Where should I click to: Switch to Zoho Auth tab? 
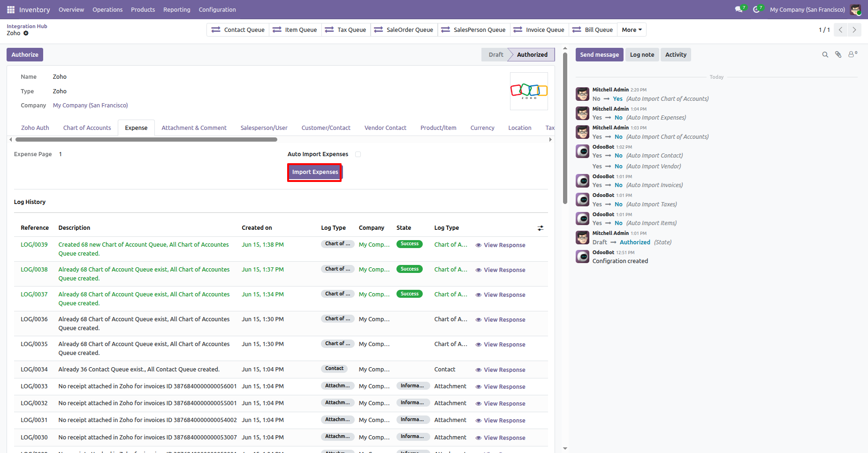(x=35, y=128)
